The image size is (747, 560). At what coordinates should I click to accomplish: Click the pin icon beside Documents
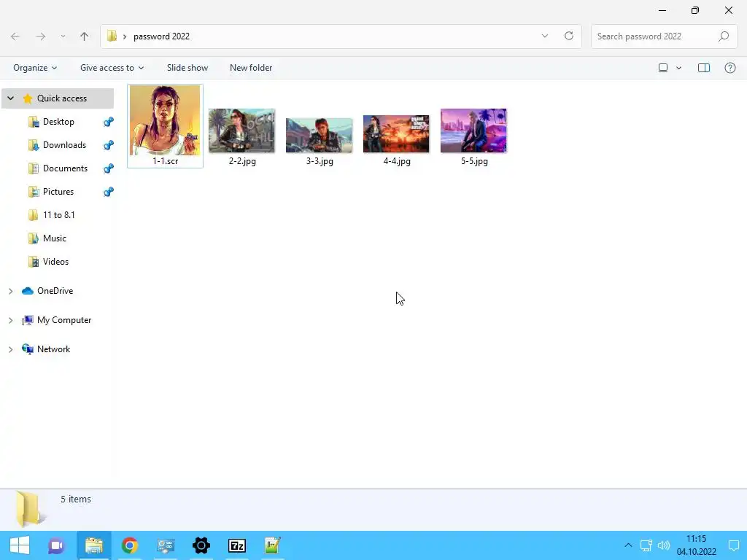109,168
